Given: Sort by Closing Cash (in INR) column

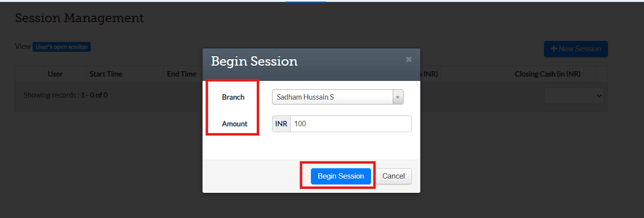Looking at the screenshot, I should click(x=547, y=74).
